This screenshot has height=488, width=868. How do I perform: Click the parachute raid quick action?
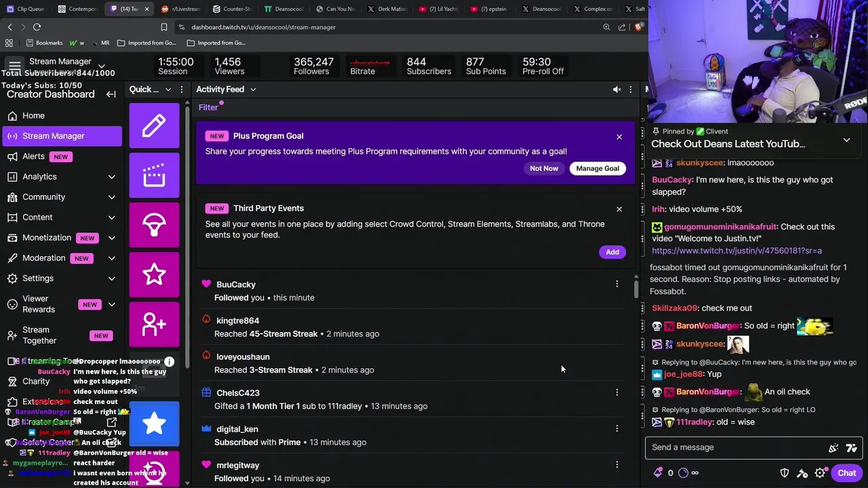(x=154, y=225)
